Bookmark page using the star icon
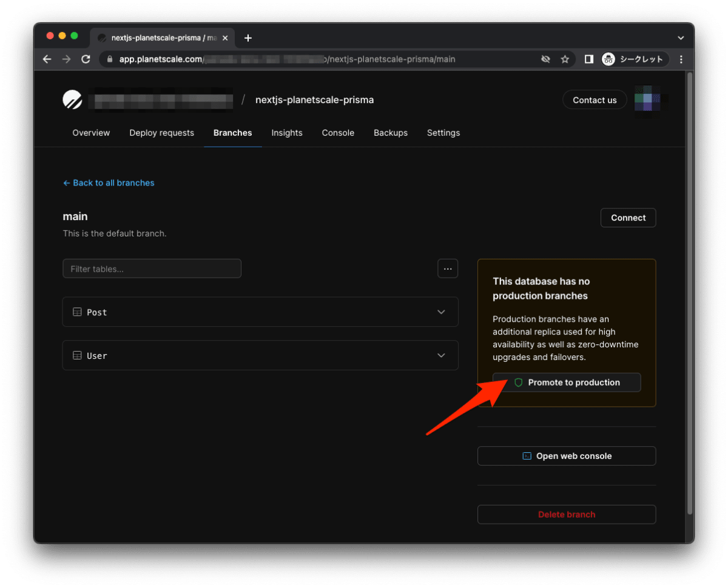The height and width of the screenshot is (588, 728). tap(565, 59)
